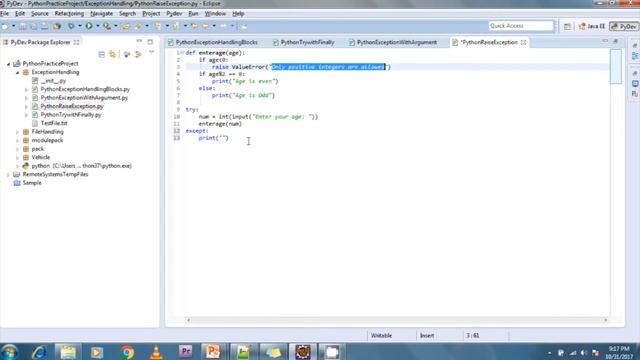Click the green Run button in toolbar
Screen dimensions: 640x360
tap(89, 26)
